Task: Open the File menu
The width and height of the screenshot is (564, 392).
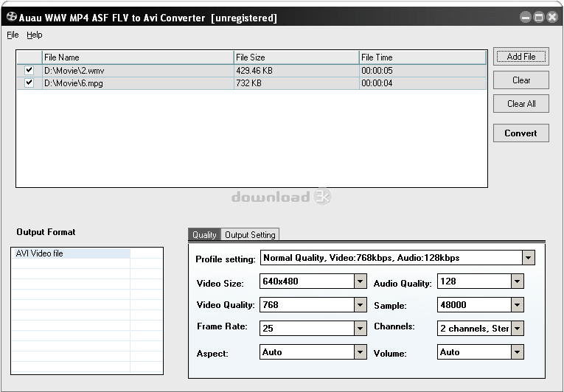Action: click(13, 35)
